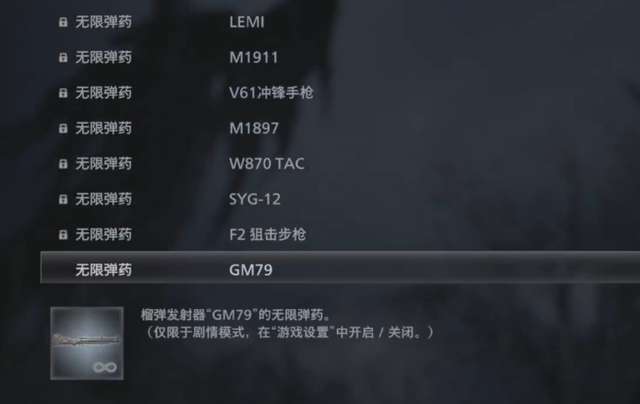The width and height of the screenshot is (640, 404).
Task: Select the highlighted GM79 infinite ammo entry
Action: click(340, 268)
